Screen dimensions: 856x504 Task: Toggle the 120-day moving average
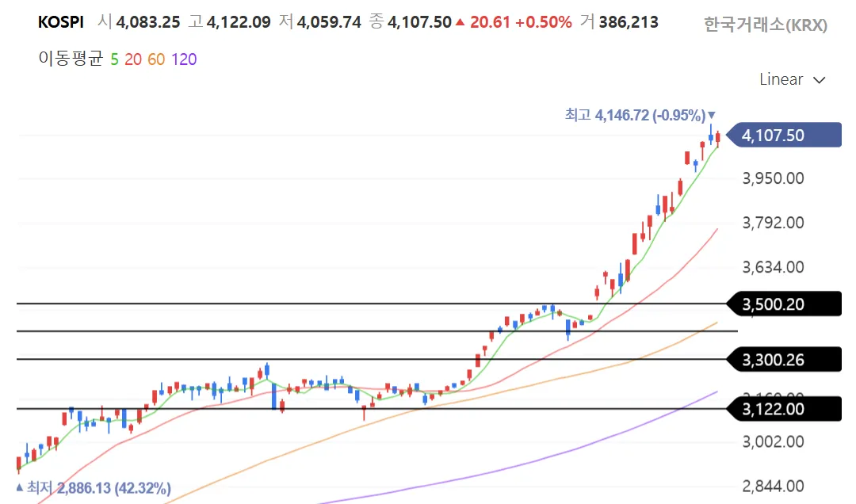(184, 59)
